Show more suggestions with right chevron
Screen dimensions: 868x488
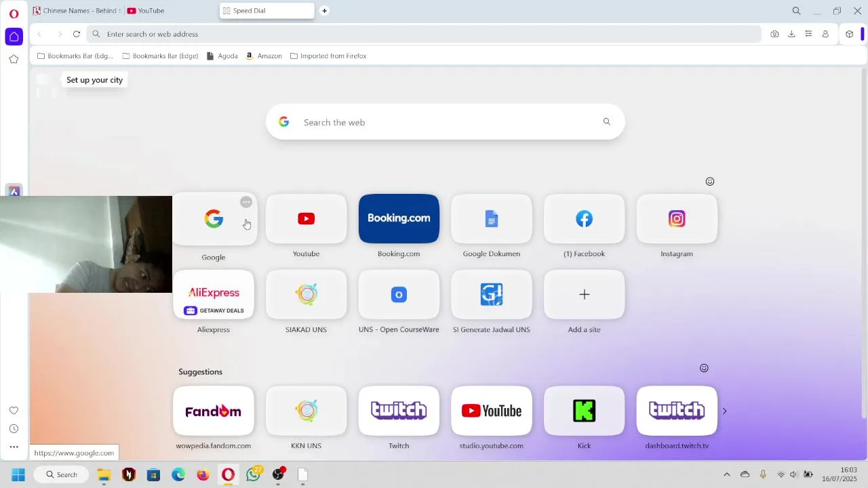point(724,411)
